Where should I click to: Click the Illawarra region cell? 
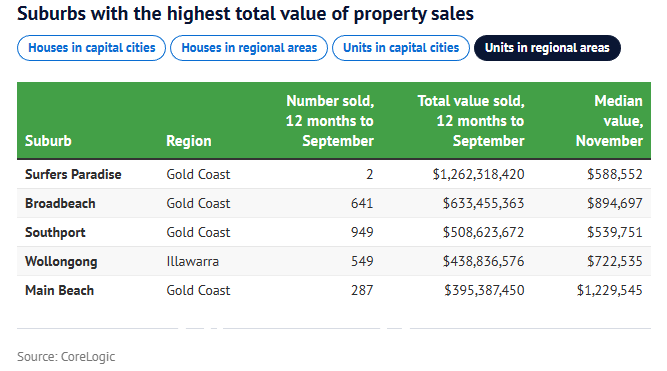(x=192, y=261)
